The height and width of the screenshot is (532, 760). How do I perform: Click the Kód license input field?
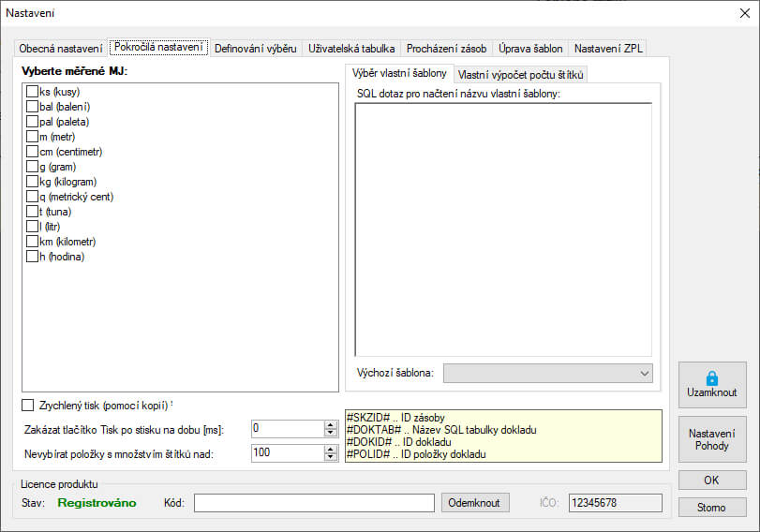(x=314, y=503)
